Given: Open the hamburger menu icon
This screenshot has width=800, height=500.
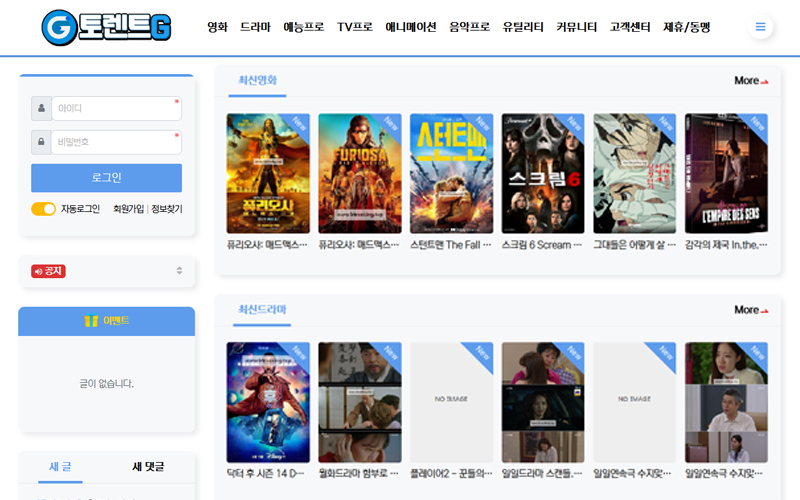Looking at the screenshot, I should (x=760, y=27).
